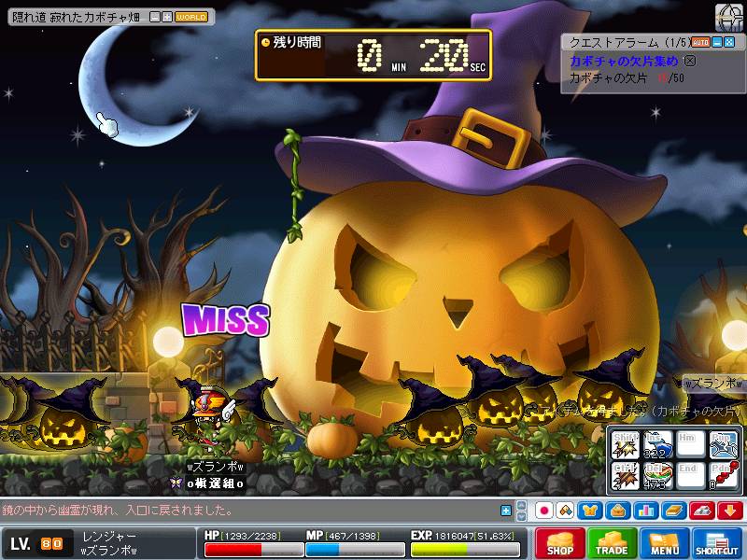Click the カボチャの欠片 /50 progress text

(x=627, y=78)
